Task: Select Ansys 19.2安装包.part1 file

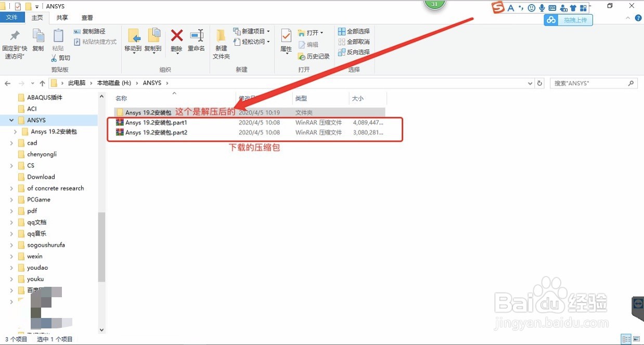Action: click(x=250, y=123)
